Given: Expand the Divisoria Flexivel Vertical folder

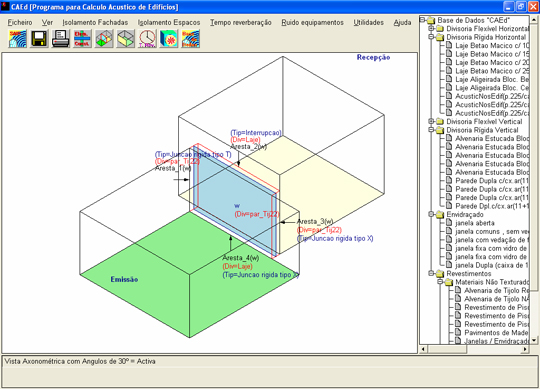Looking at the screenshot, I should pyautogui.click(x=431, y=121).
